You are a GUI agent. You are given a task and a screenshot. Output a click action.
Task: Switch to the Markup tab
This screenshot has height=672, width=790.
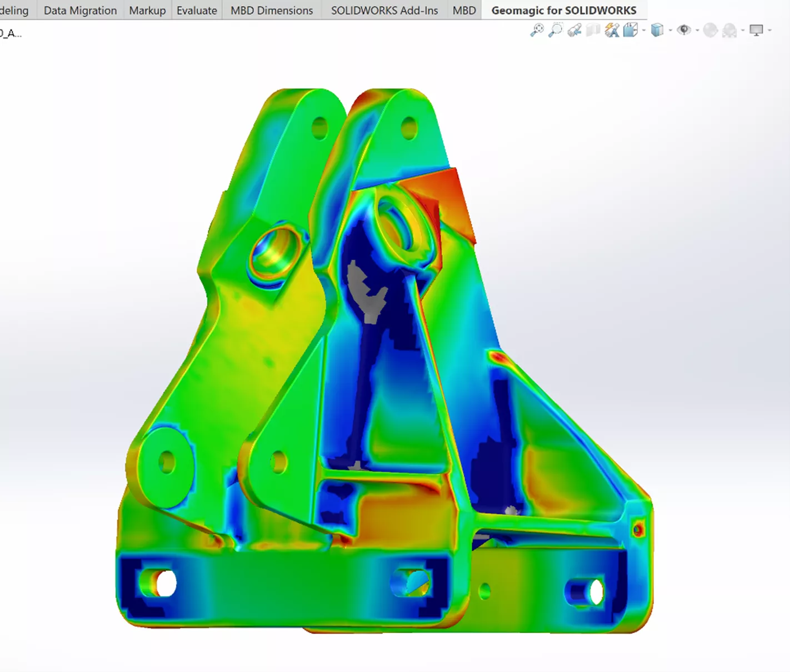[147, 10]
